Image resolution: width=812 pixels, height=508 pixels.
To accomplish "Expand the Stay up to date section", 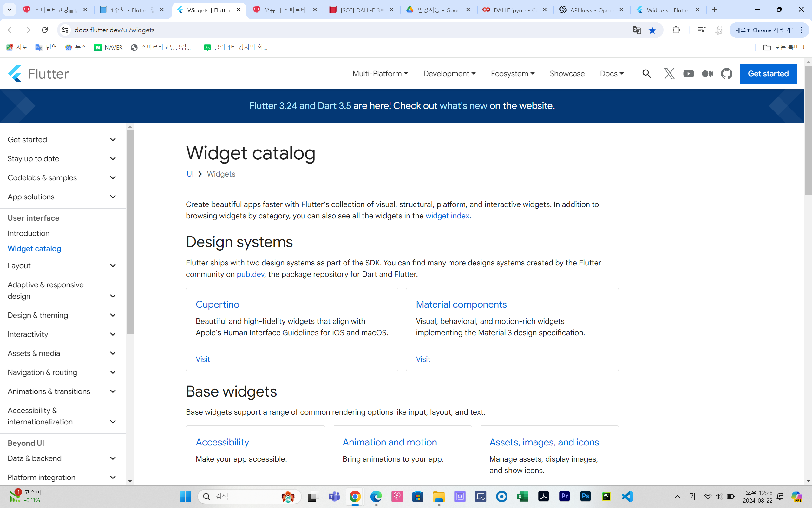I will (62, 158).
